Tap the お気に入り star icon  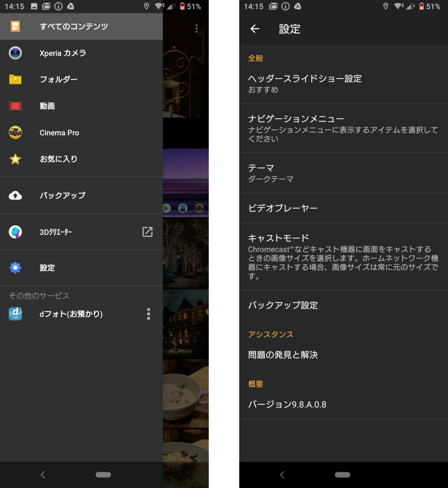[x=15, y=159]
